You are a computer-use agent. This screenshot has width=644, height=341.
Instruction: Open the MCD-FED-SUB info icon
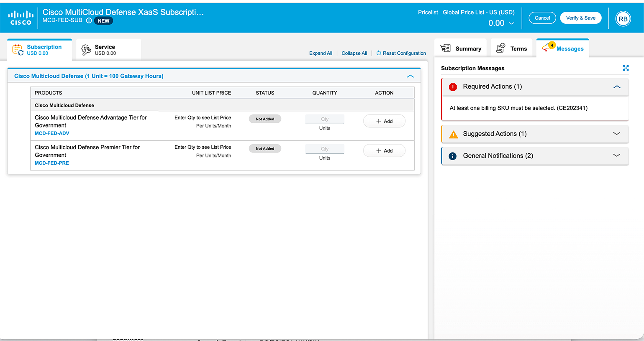pos(89,20)
